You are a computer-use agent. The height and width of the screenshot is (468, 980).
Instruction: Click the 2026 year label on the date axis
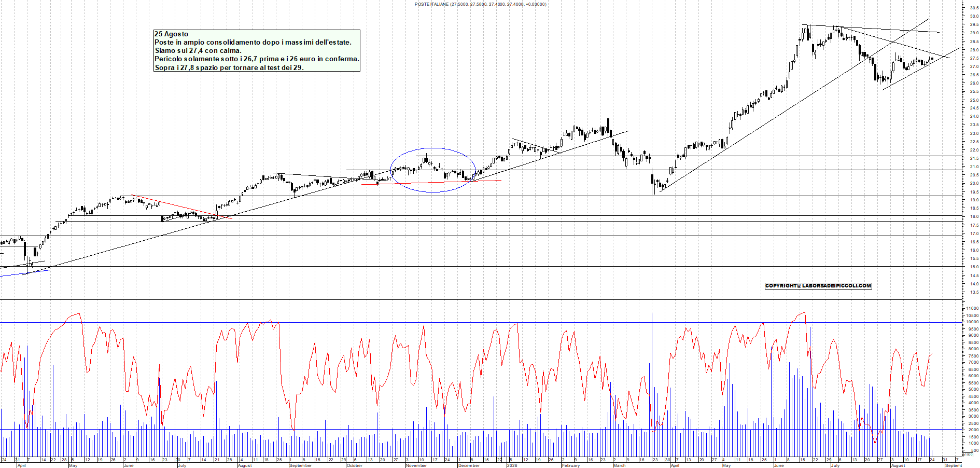pos(512,465)
